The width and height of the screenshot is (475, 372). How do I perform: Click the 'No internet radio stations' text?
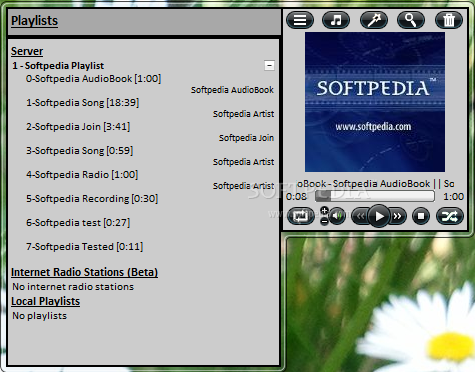[73, 287]
